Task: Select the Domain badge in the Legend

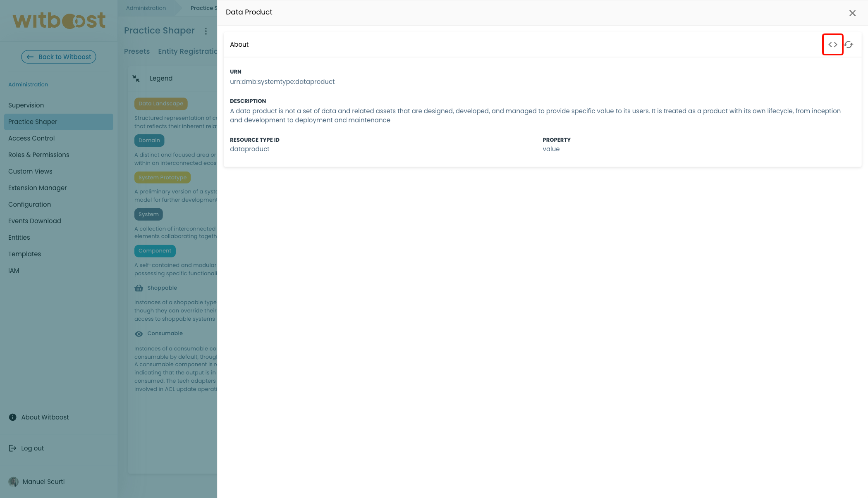Action: pos(149,141)
